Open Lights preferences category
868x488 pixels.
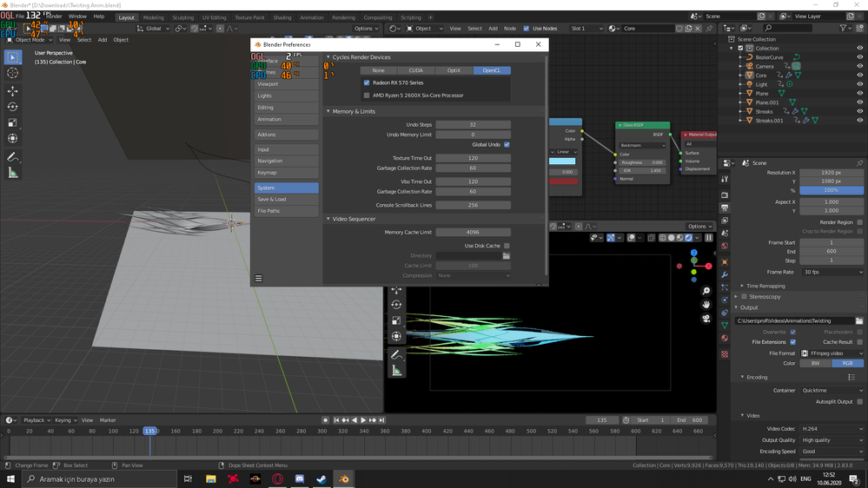point(286,96)
